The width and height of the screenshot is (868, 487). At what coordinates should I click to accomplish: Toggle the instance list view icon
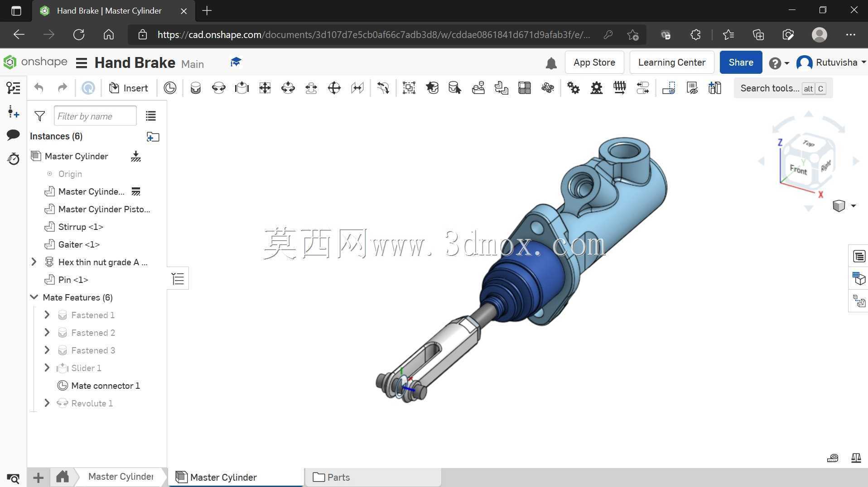tap(151, 116)
